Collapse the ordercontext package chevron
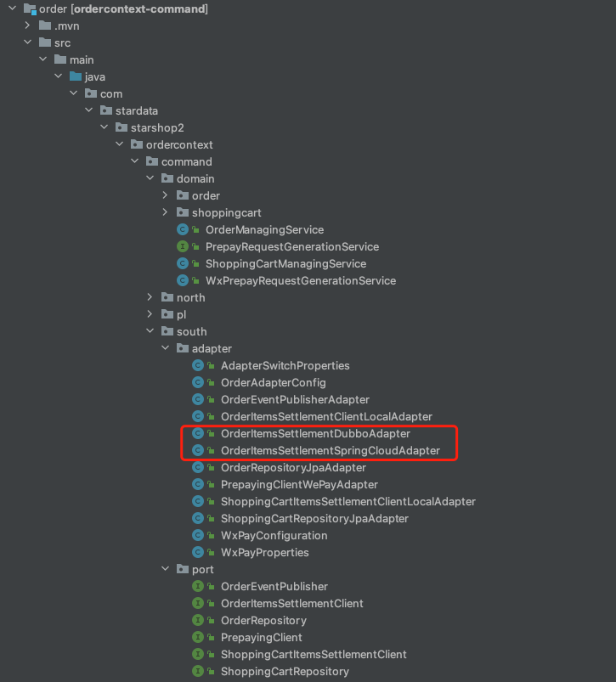Viewport: 616px width, 682px height. point(119,144)
